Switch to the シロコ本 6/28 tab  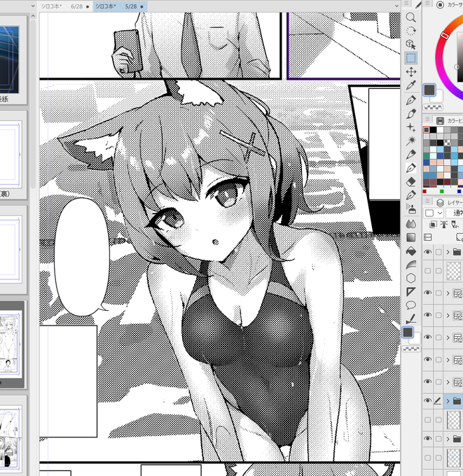(x=64, y=6)
